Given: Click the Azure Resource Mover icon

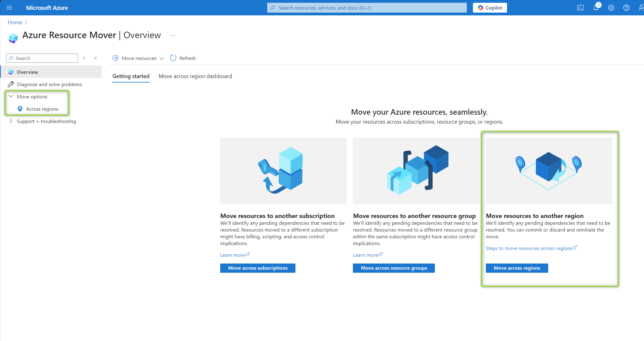Looking at the screenshot, I should tap(13, 37).
